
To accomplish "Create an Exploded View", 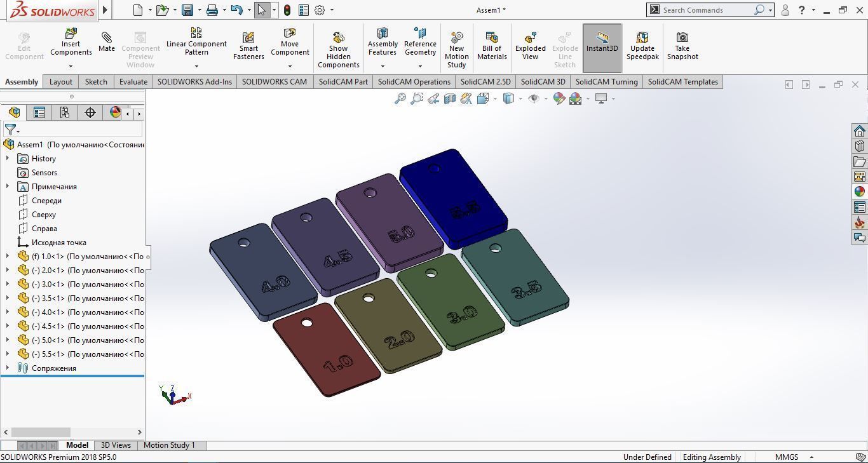I will (531, 46).
